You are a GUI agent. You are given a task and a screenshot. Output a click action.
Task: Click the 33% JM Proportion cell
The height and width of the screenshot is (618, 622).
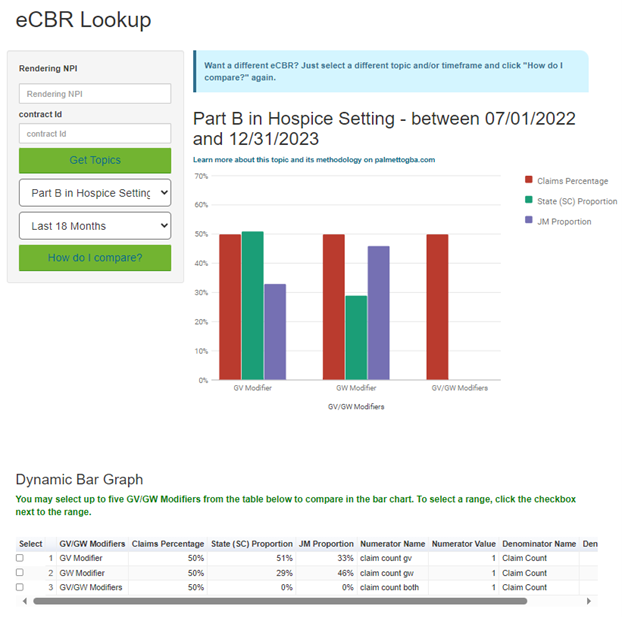(326, 558)
